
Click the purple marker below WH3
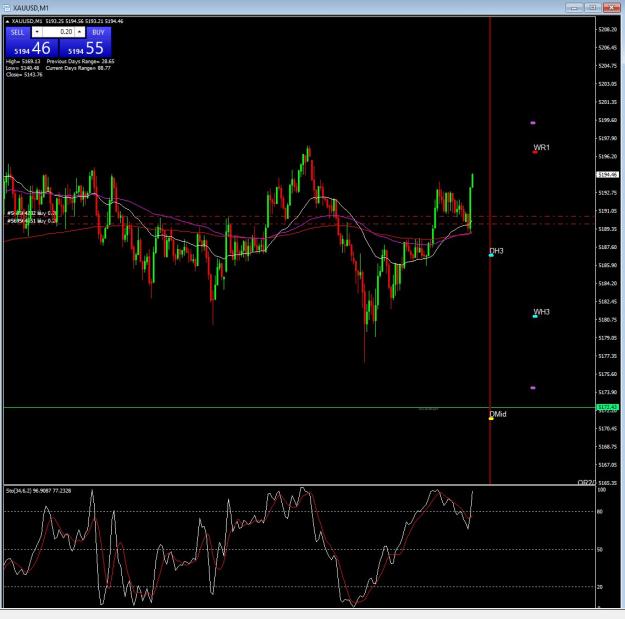click(x=533, y=387)
